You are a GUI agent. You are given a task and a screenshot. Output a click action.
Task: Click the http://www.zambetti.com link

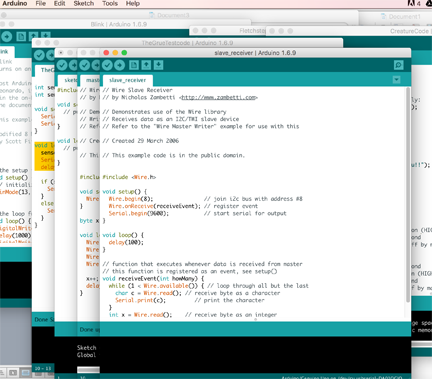coord(219,97)
